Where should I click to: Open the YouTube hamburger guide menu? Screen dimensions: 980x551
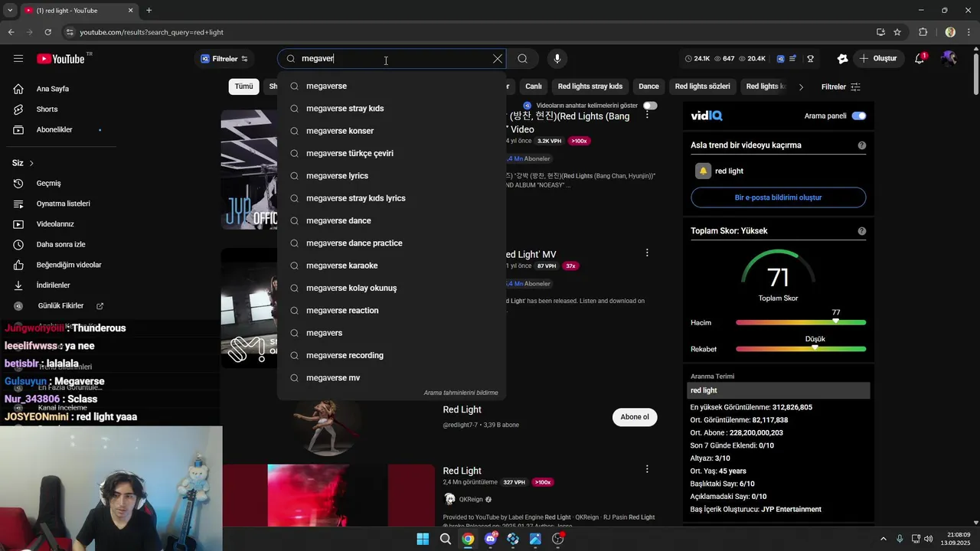[x=18, y=59]
